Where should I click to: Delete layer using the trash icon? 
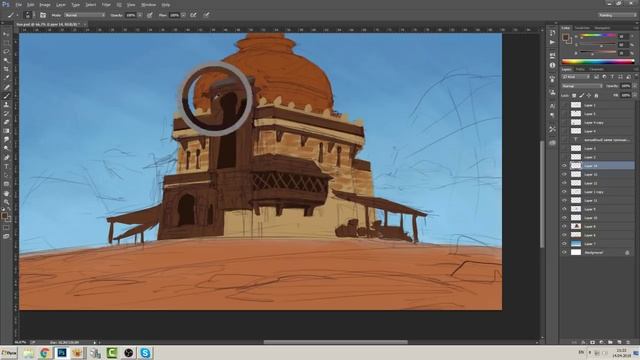pos(629,342)
